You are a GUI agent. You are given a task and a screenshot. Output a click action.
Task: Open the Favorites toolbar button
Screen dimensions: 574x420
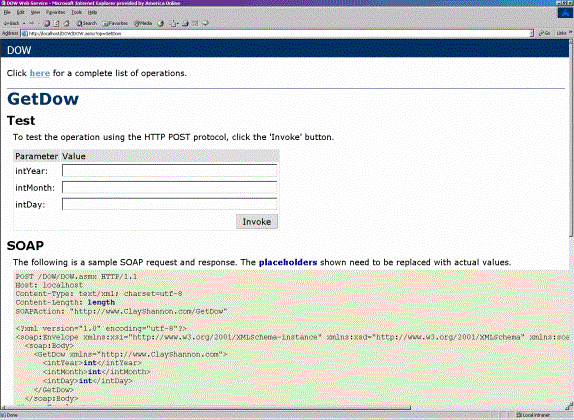click(x=115, y=23)
